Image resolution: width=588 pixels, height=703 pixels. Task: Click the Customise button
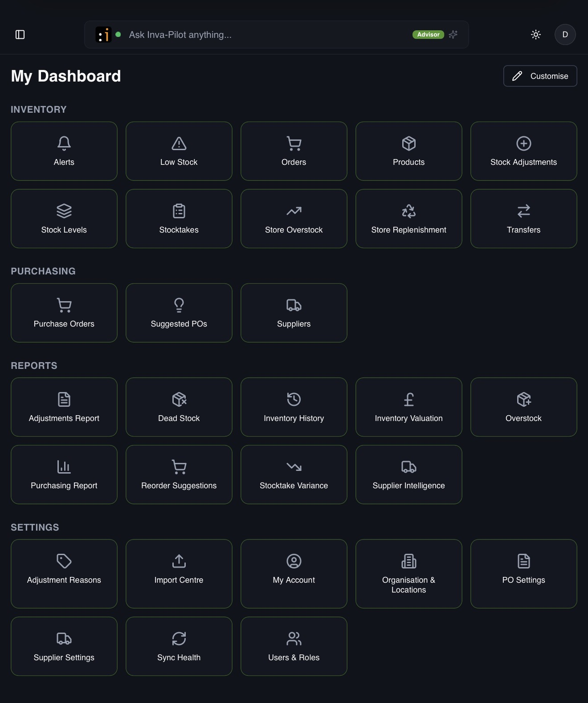540,76
